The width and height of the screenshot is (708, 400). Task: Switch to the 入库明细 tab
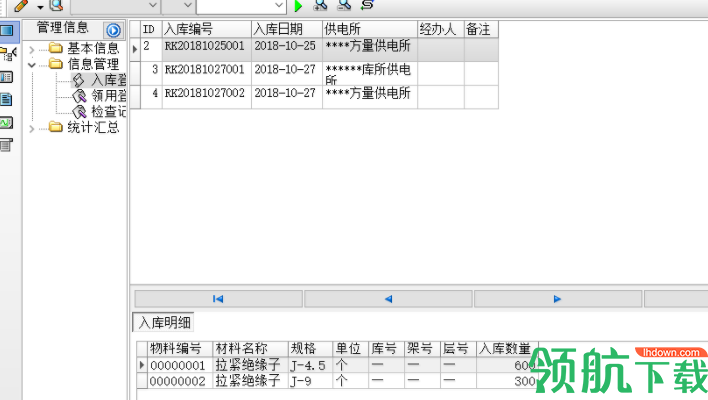pyautogui.click(x=164, y=322)
